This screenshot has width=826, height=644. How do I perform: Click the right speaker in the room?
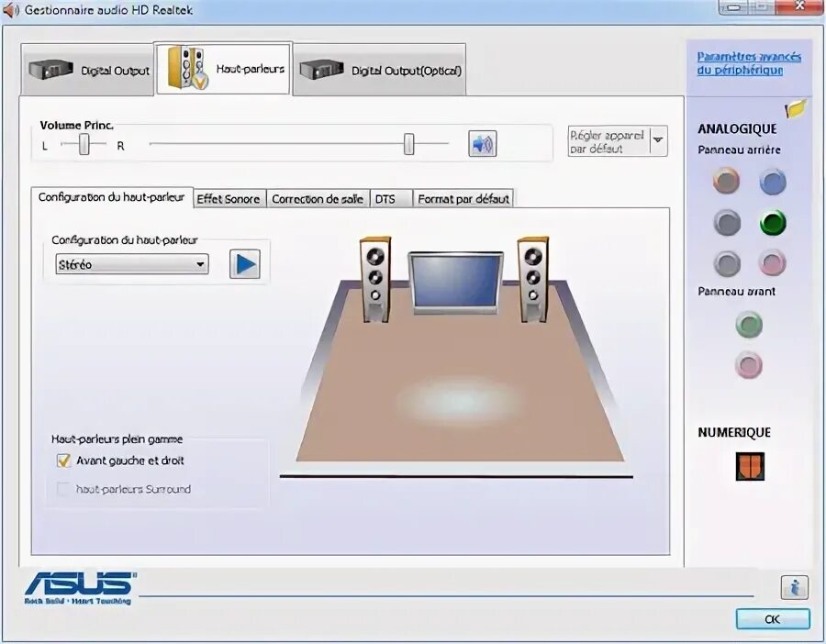[533, 279]
